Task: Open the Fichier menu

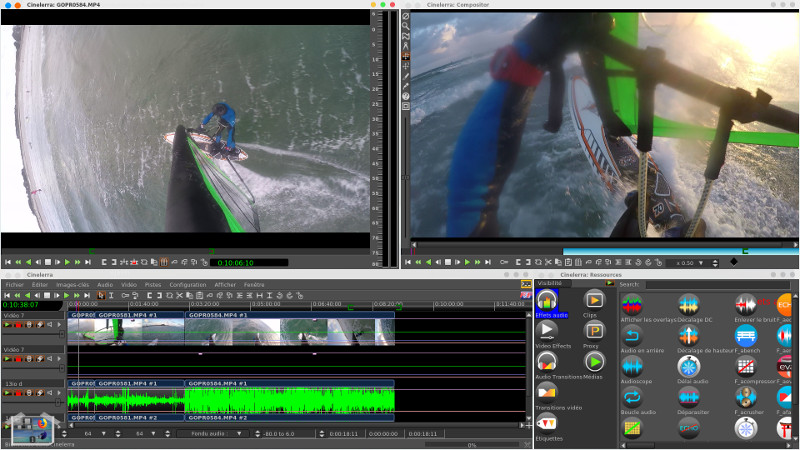Action: [x=14, y=284]
